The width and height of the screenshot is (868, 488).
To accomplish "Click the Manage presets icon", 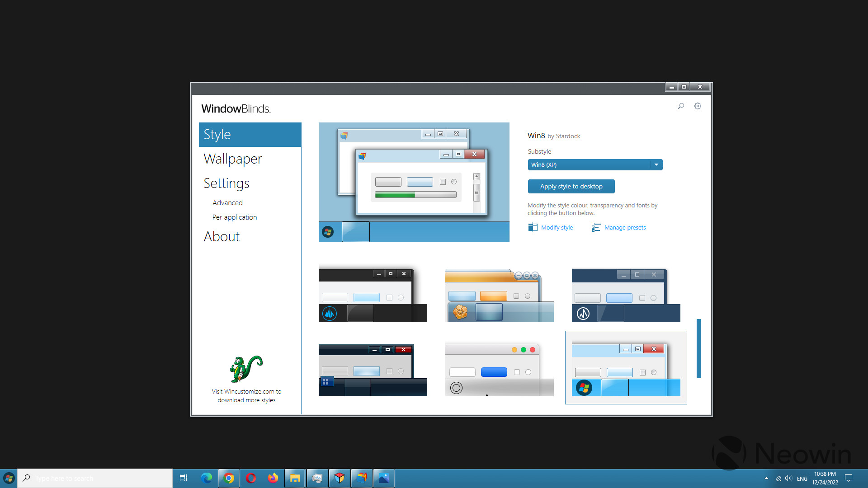I will (595, 227).
